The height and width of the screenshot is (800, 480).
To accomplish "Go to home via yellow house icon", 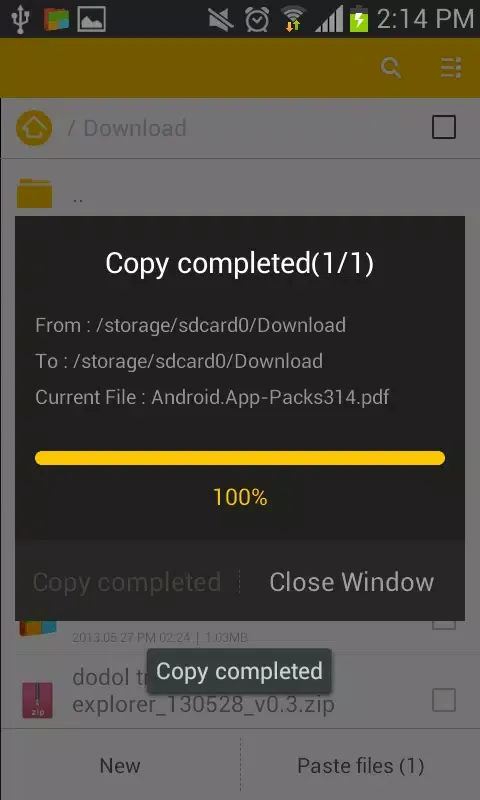I will tap(34, 128).
